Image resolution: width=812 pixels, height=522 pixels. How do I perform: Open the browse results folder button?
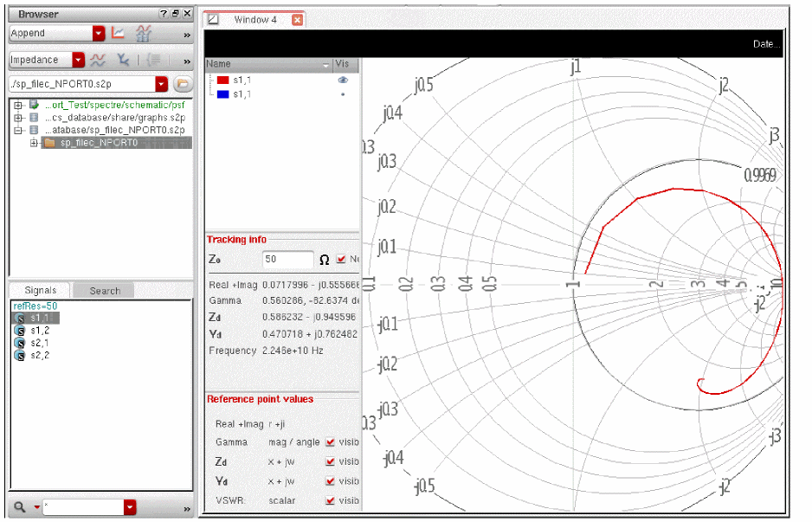click(183, 84)
